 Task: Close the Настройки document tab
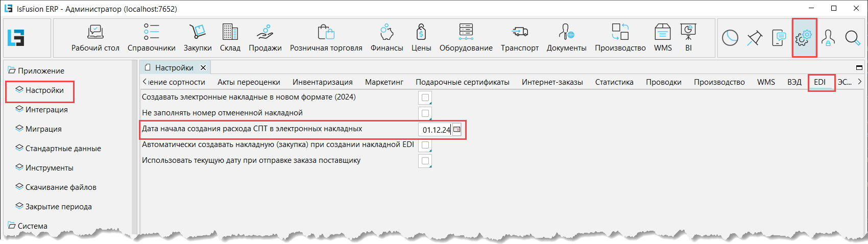point(203,68)
